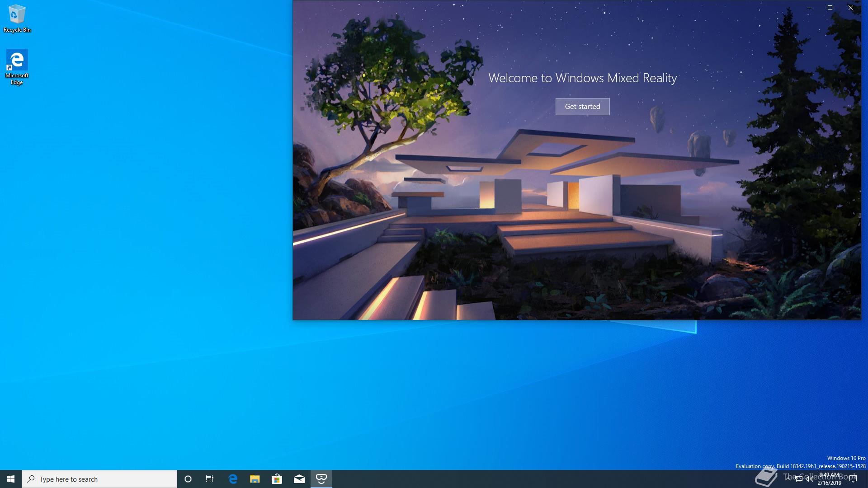Viewport: 868px width, 488px height.
Task: Launch Microsoft Store from taskbar
Action: (277, 479)
